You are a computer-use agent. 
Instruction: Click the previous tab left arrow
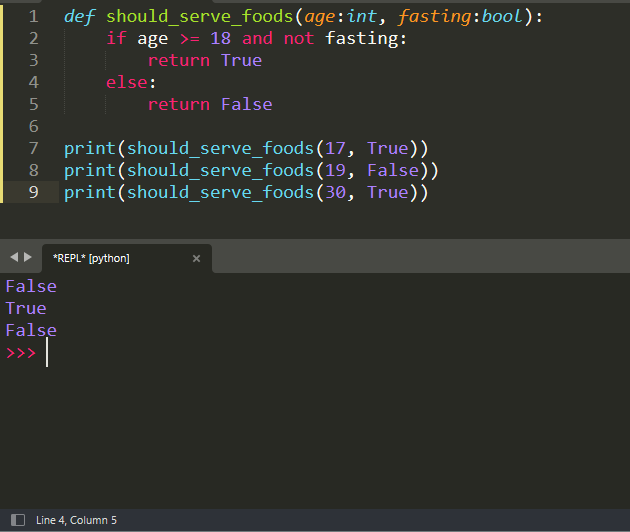[x=13, y=258]
